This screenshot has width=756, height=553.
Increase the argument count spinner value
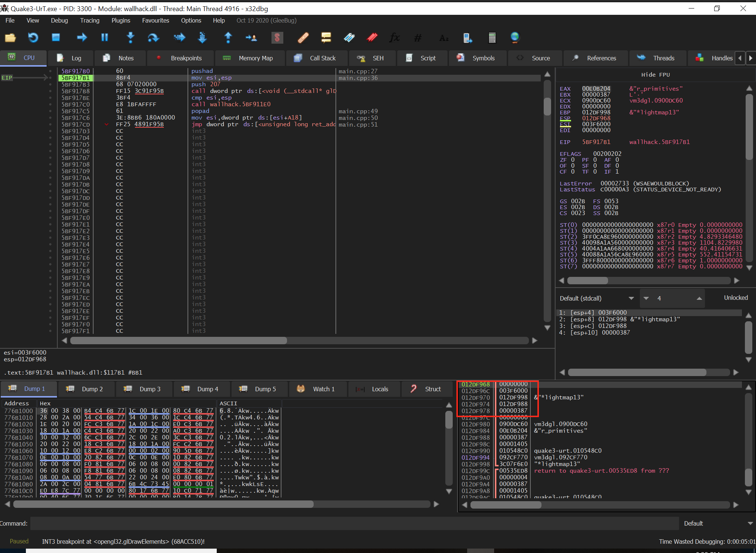699,298
